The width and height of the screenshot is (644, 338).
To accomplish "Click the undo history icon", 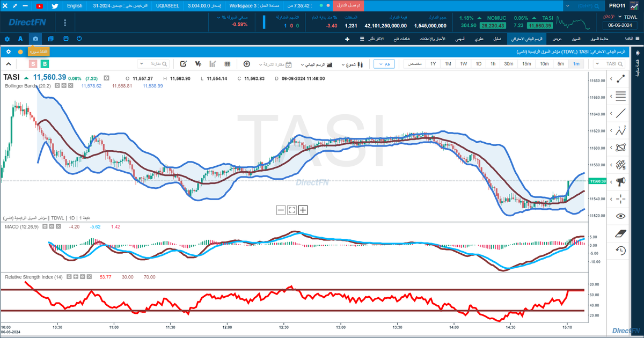I will tap(621, 251).
